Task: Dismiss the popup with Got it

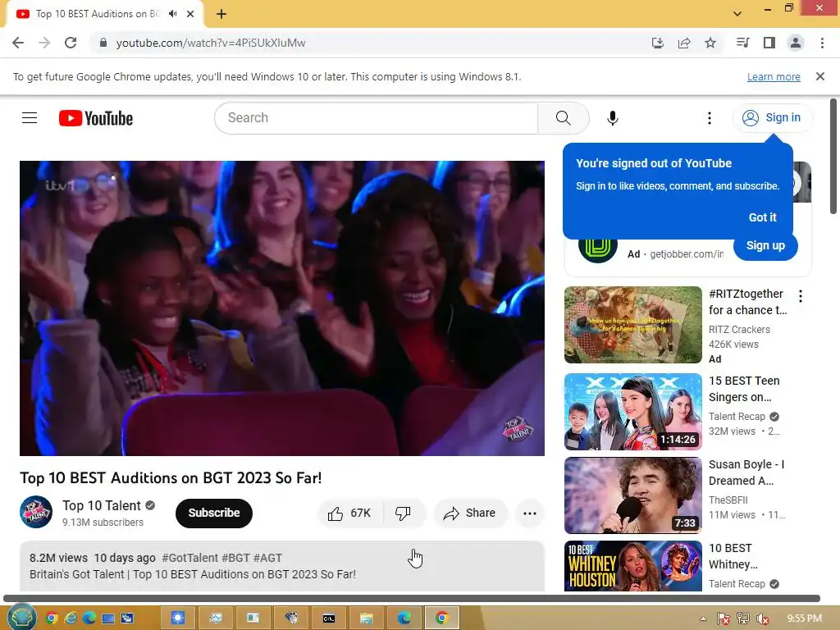Action: (x=762, y=217)
